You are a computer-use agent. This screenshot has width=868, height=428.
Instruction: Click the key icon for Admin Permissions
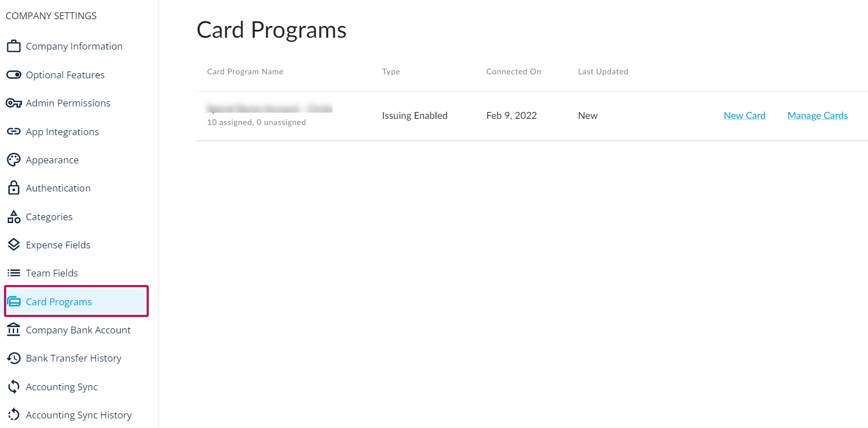[14, 103]
